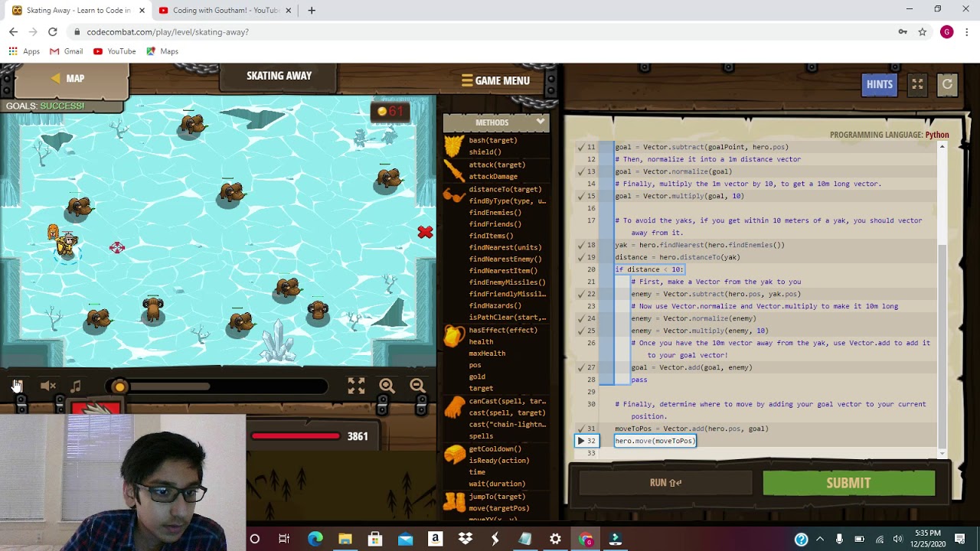980x551 pixels.
Task: Bookmark this page with the star
Action: click(x=923, y=32)
